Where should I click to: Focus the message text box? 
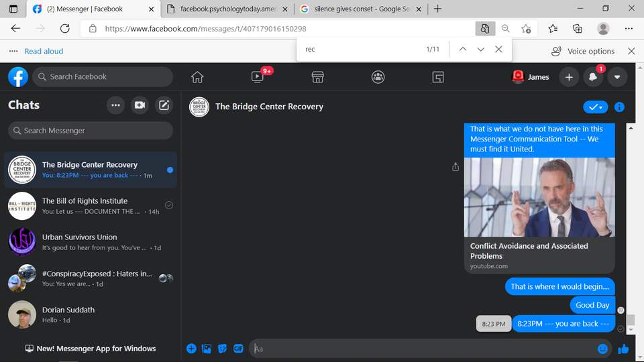coord(423,349)
